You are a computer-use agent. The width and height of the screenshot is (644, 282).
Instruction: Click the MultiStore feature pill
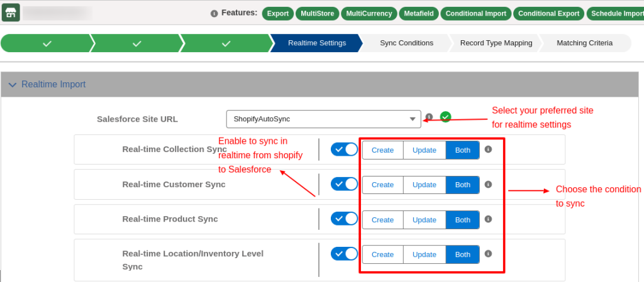click(x=318, y=14)
